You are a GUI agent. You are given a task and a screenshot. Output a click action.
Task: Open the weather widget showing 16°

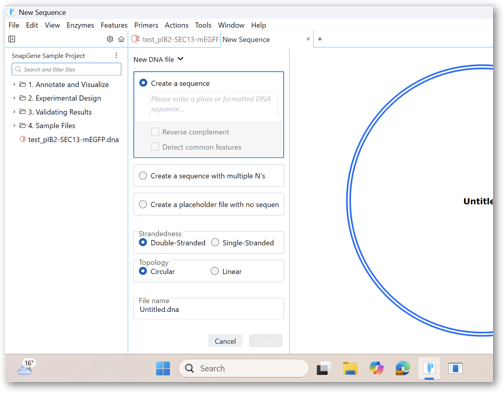[26, 367]
